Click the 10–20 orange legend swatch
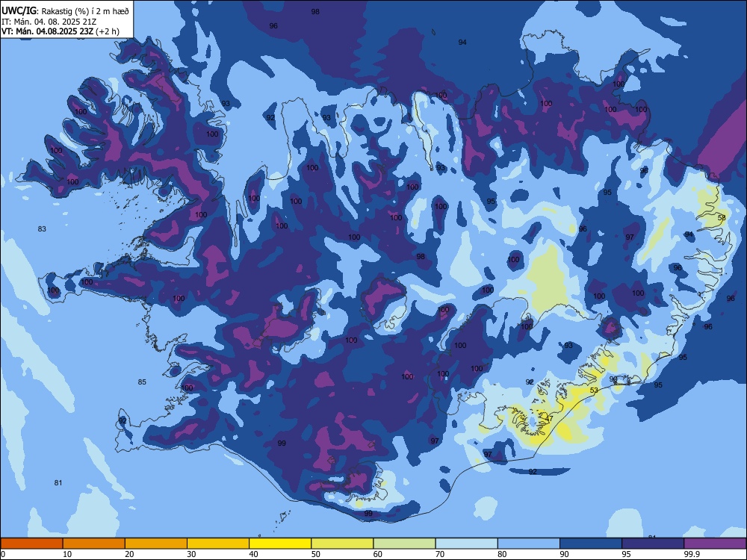This screenshot has height=560, width=747. coord(94,544)
